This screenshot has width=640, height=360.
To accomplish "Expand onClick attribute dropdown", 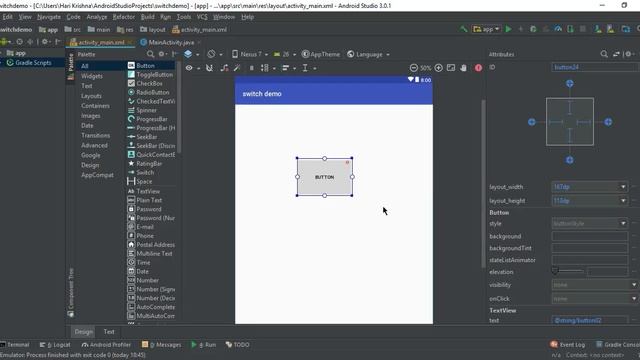I will (x=634, y=298).
